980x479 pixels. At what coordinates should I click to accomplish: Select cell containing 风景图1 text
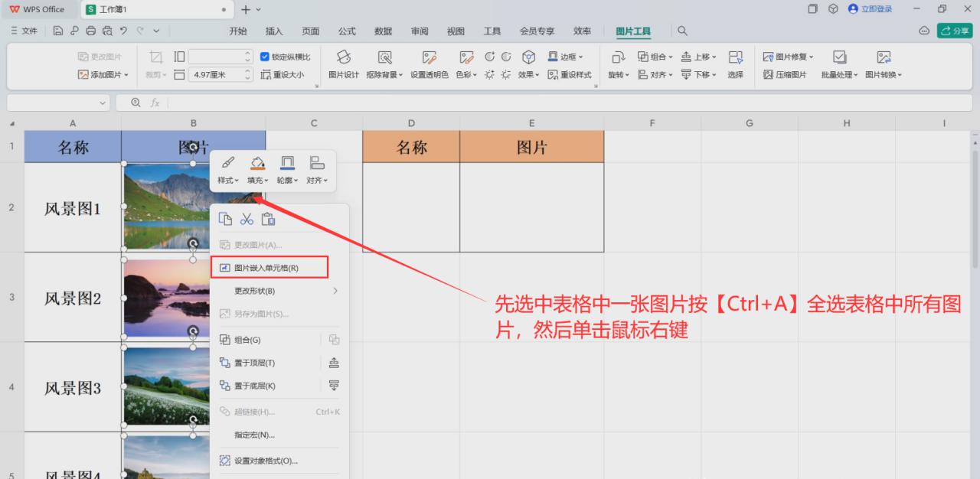tap(73, 207)
